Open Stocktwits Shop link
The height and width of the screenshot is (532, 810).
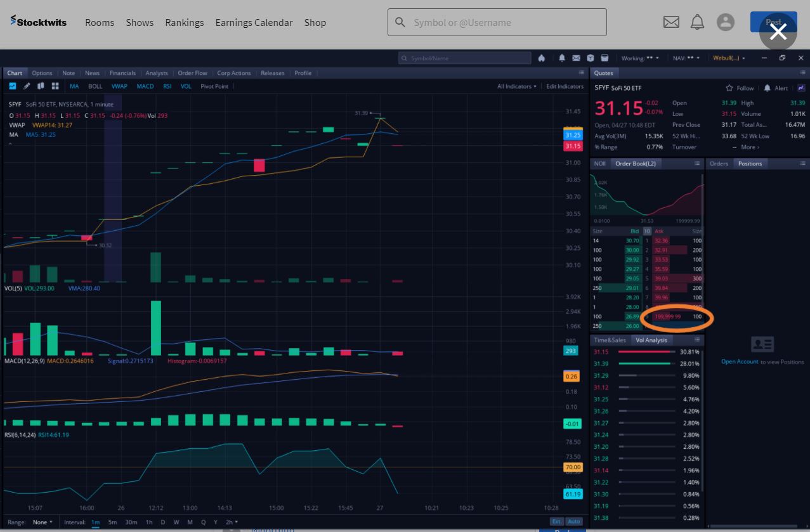315,22
